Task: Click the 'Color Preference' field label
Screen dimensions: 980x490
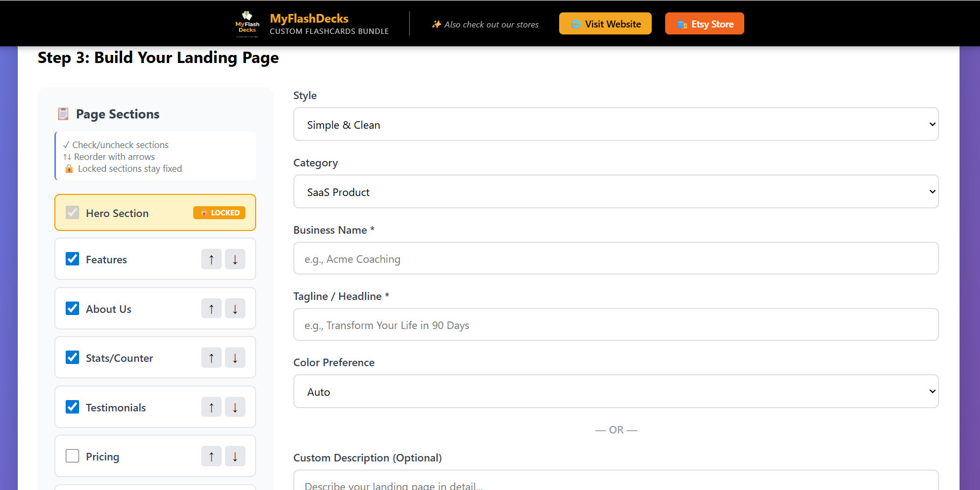Action: tap(334, 362)
